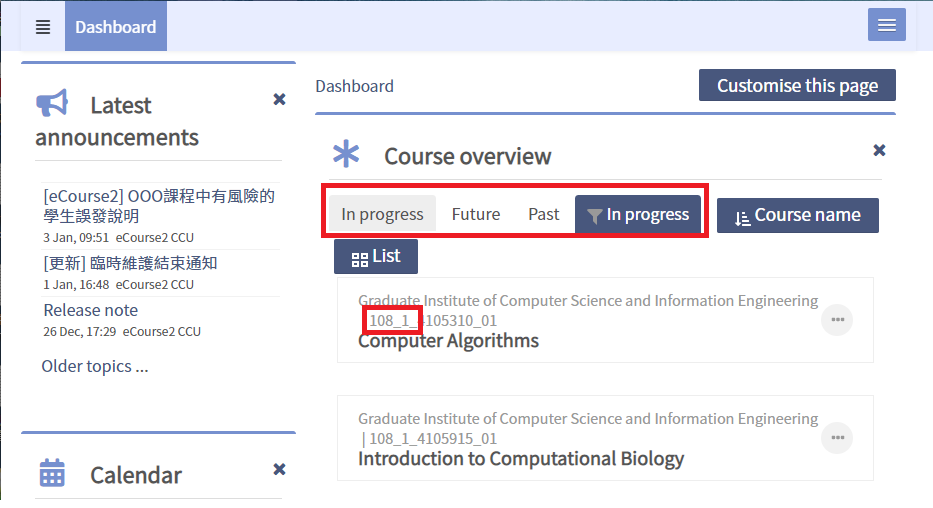The height and width of the screenshot is (508, 933).
Task: Click Customise this page button
Action: [x=797, y=86]
